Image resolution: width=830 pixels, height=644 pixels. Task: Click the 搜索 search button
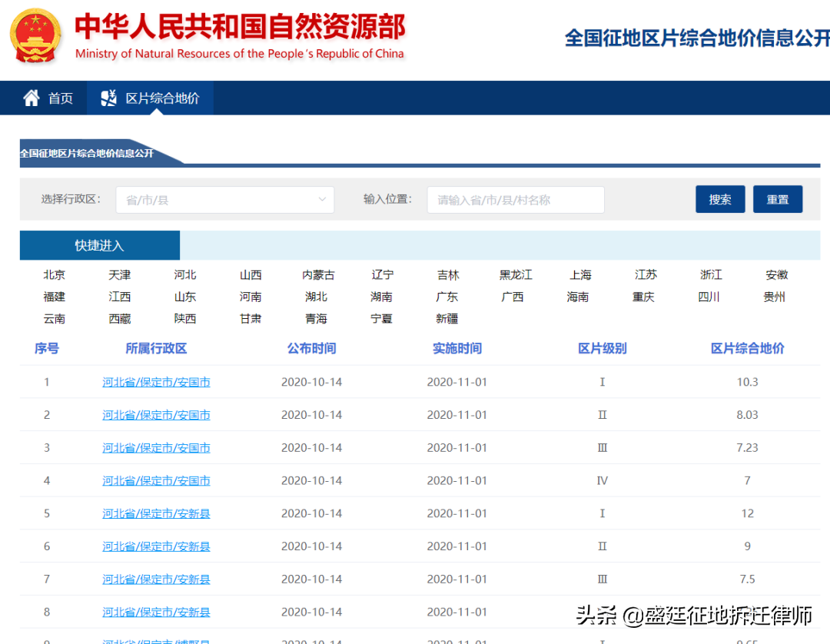coord(720,198)
